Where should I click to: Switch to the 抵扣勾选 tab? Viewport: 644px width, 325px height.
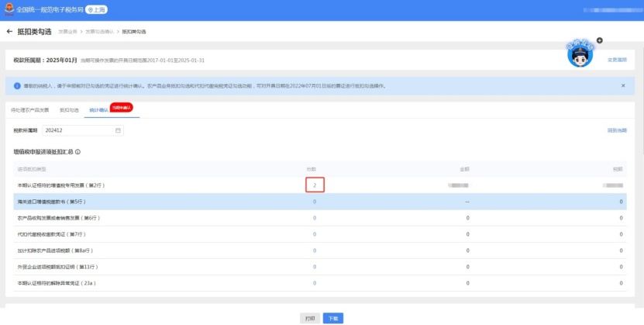pos(70,110)
